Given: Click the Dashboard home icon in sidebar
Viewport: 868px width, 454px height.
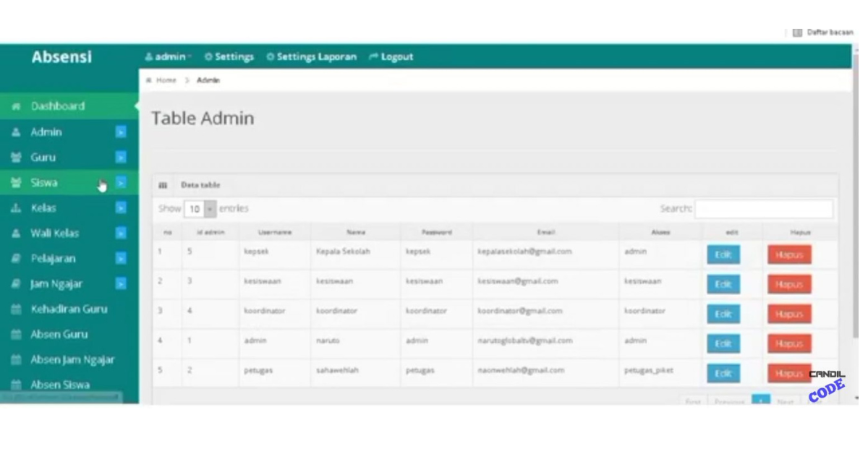Looking at the screenshot, I should [x=16, y=107].
